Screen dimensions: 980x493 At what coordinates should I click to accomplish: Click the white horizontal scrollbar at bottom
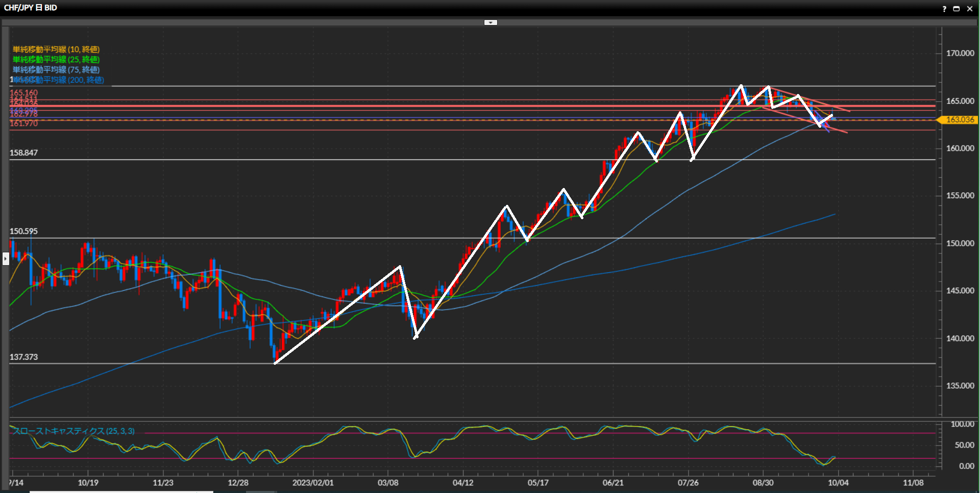[121, 491]
